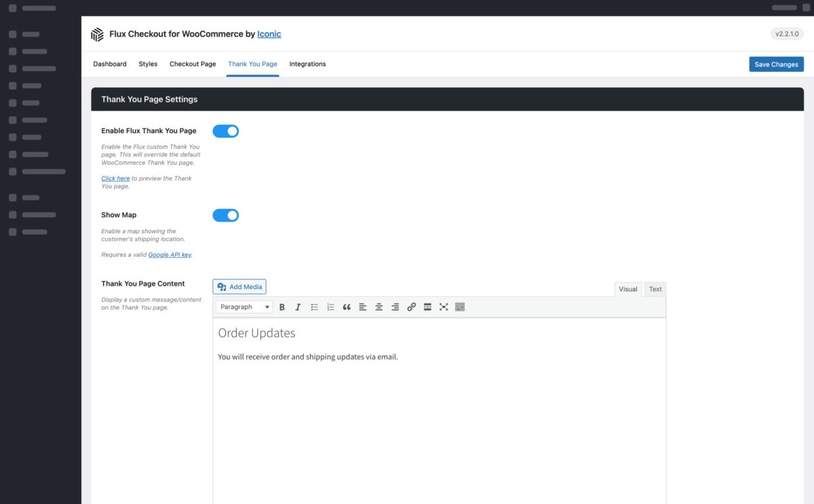Click the Add Media button

click(x=239, y=287)
